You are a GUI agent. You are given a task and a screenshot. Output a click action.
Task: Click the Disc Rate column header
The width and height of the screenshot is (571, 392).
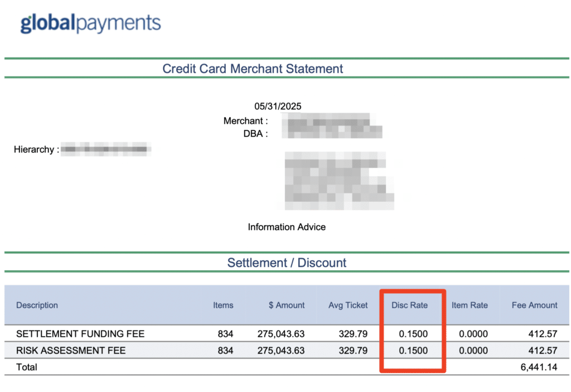[410, 305]
